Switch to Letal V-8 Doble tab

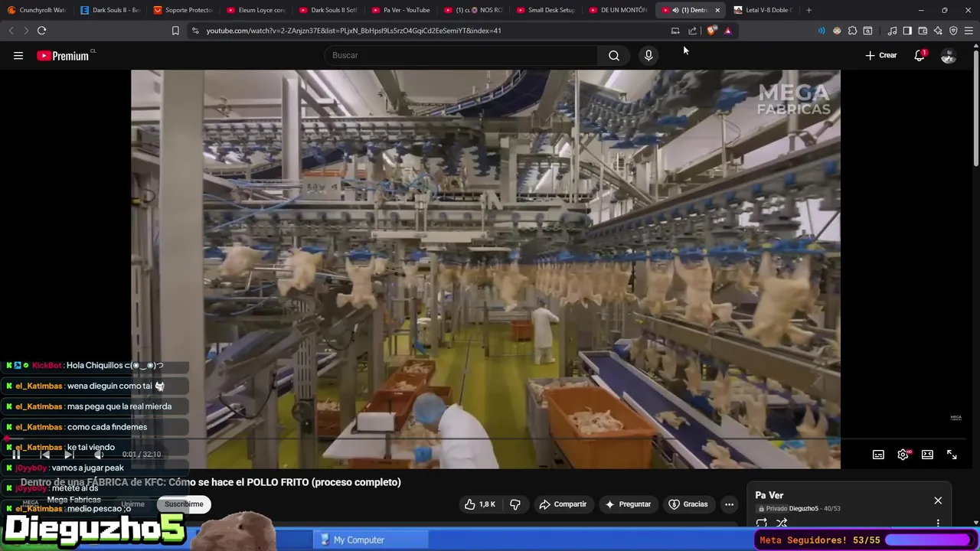(x=763, y=10)
